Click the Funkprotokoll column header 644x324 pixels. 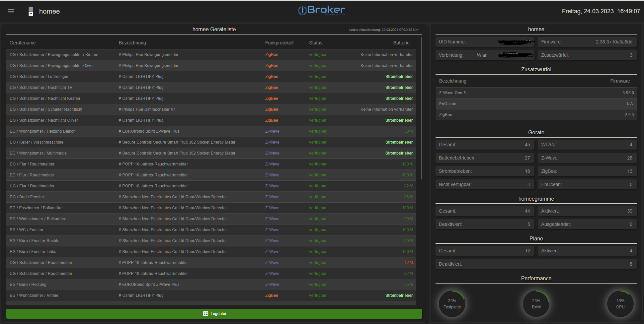pyautogui.click(x=279, y=43)
